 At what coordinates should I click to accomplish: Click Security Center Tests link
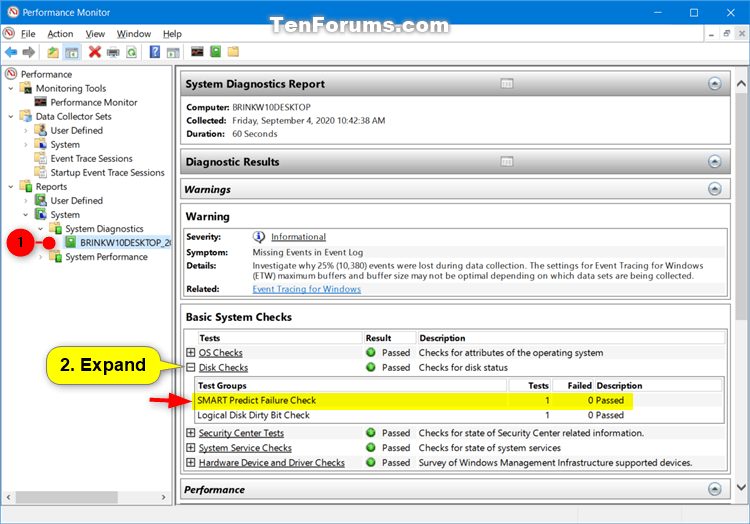[x=241, y=433]
